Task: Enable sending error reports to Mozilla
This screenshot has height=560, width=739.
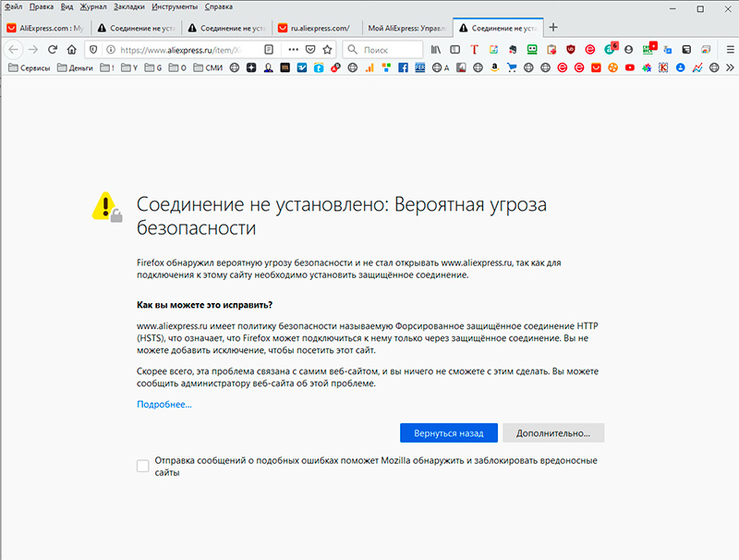Action: 142,466
